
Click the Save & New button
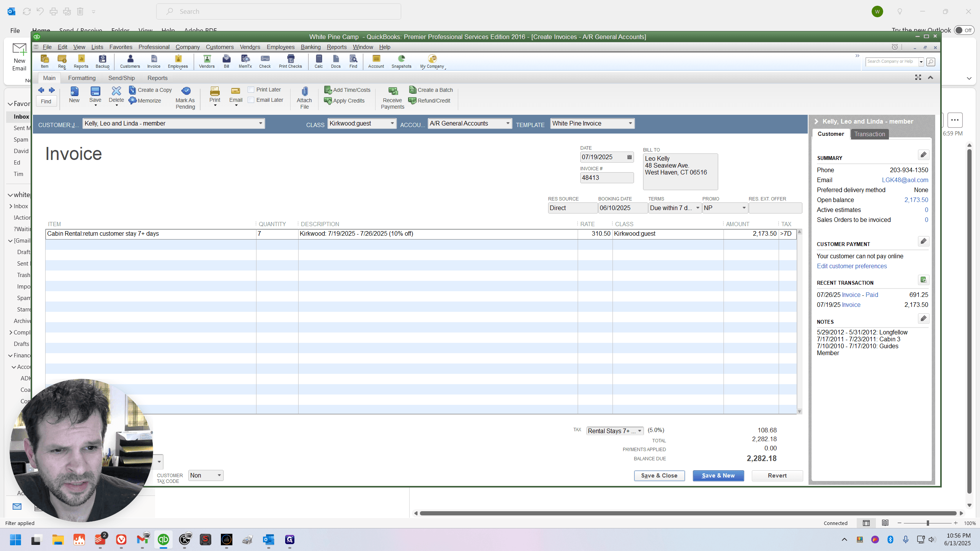[718, 475]
